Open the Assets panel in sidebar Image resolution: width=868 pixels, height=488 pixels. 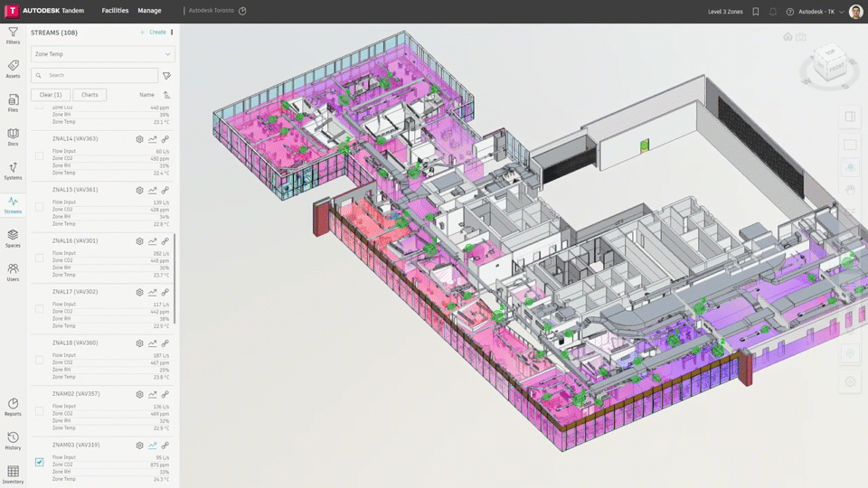point(13,69)
